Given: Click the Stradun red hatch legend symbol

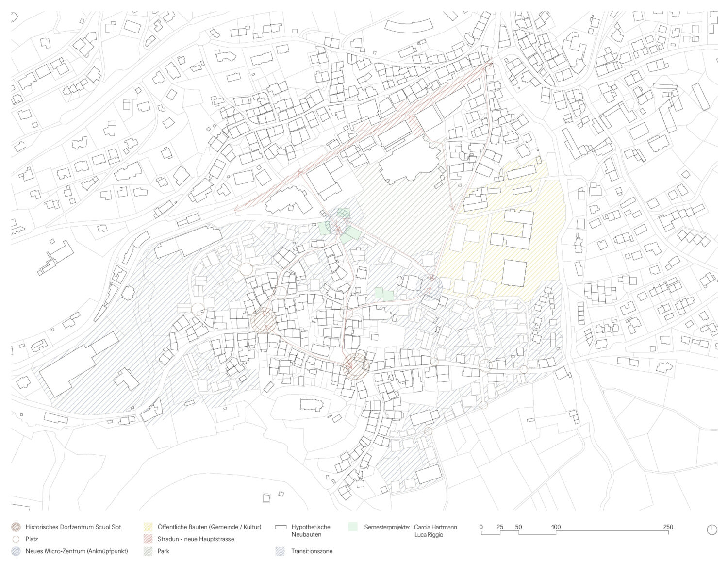Looking at the screenshot, I should 148,539.
